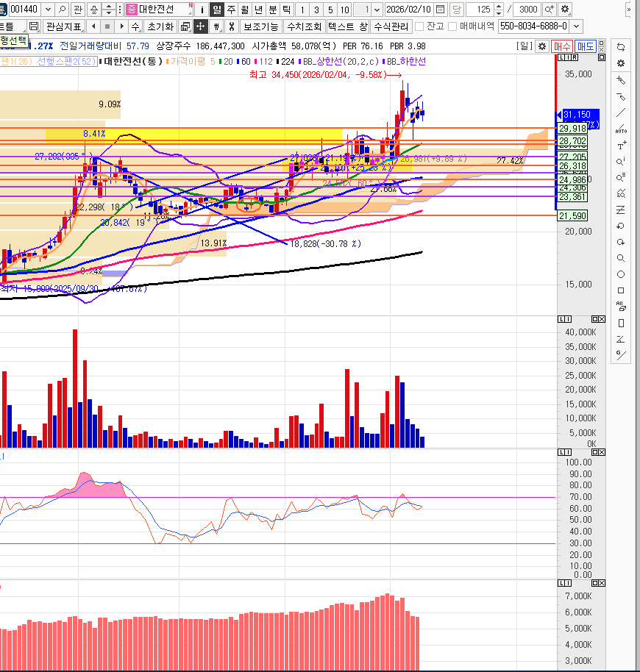Image resolution: width=640 pixels, height=672 pixels.
Task: Select the text annotation tool
Action: point(622,146)
